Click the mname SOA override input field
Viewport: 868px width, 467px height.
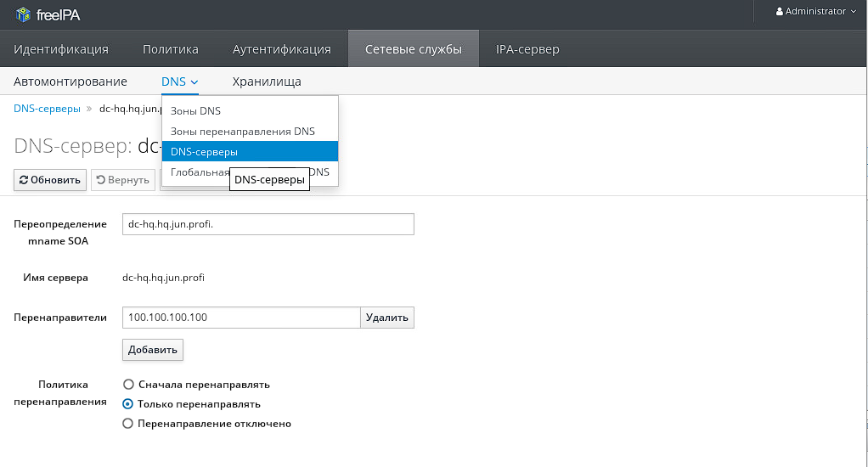(268, 224)
